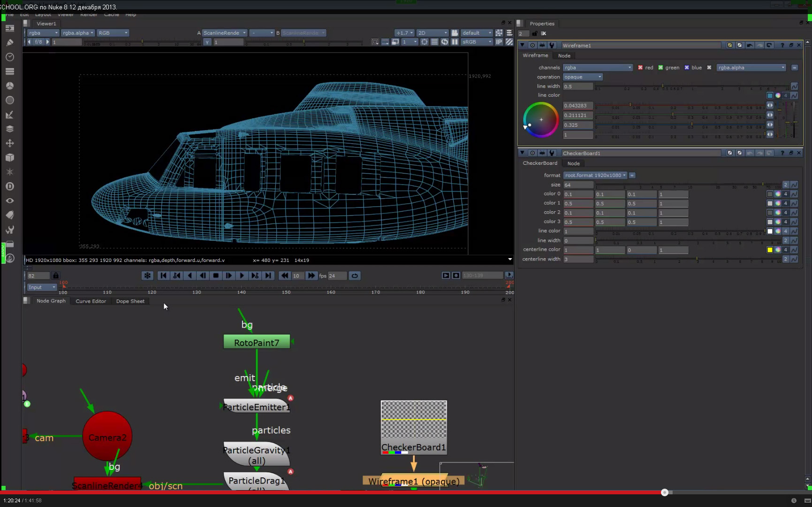
Task: Go to last frame in viewer playback
Action: pyautogui.click(x=268, y=276)
